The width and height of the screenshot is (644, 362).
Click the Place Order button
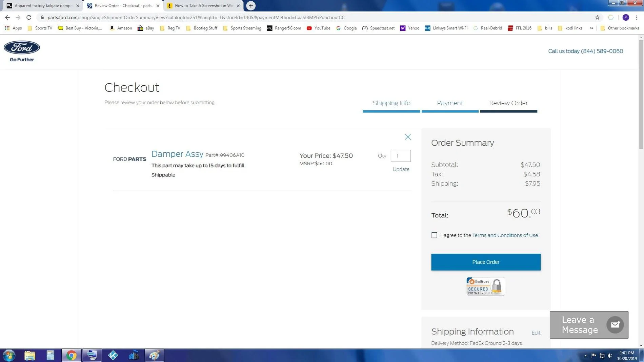(486, 262)
